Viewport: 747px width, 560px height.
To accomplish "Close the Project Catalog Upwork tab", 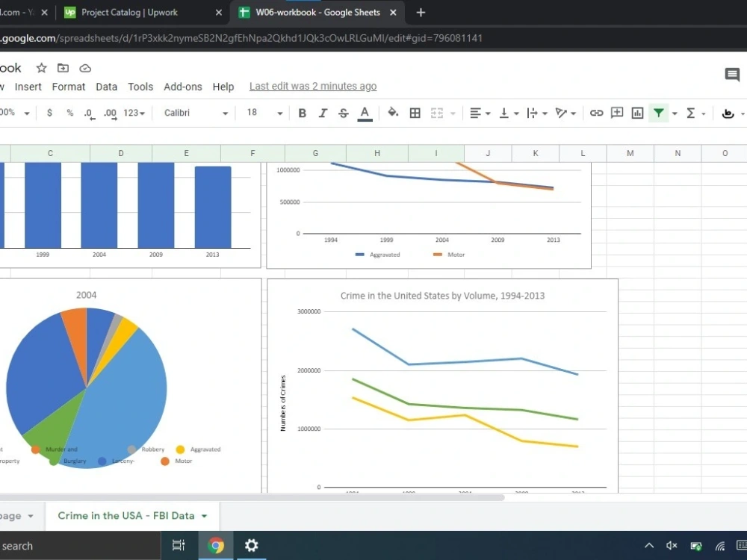I will (x=219, y=13).
